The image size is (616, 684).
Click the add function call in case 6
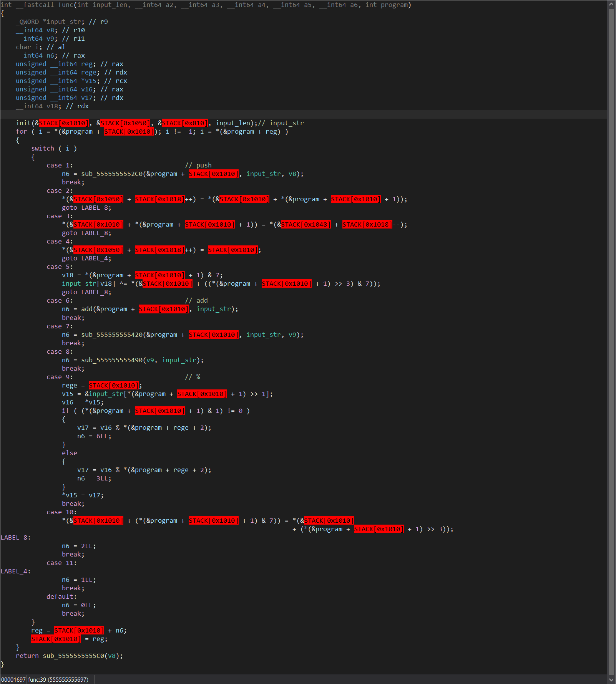pyautogui.click(x=87, y=309)
